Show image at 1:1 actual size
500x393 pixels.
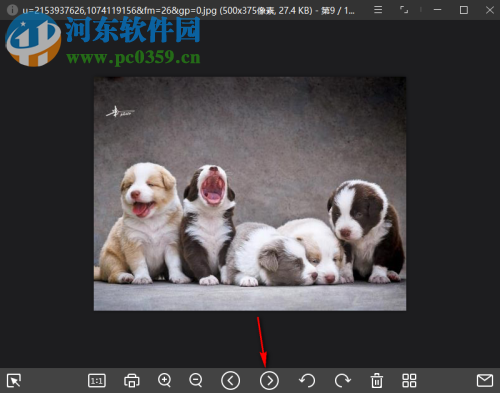tap(97, 380)
